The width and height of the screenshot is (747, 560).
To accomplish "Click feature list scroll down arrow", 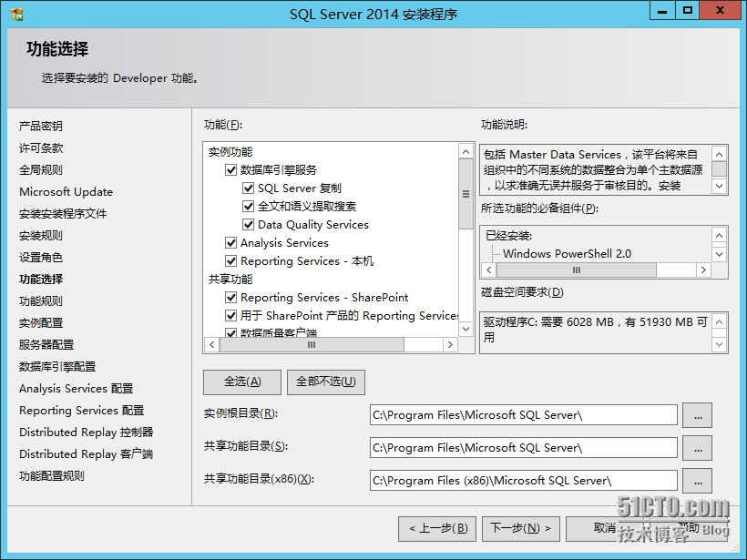I will pyautogui.click(x=466, y=329).
